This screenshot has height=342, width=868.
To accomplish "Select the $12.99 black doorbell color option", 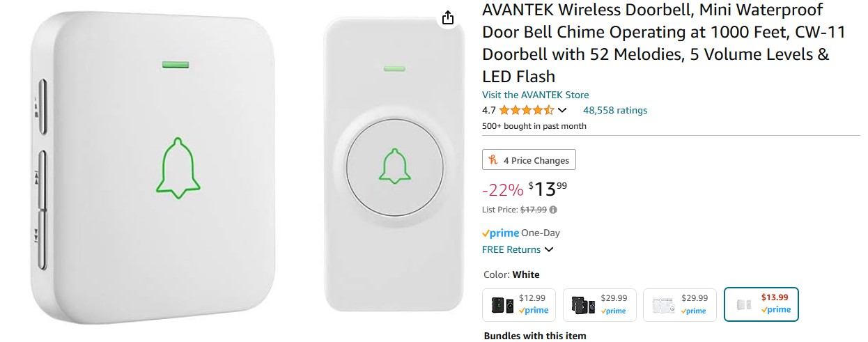I will (x=519, y=304).
